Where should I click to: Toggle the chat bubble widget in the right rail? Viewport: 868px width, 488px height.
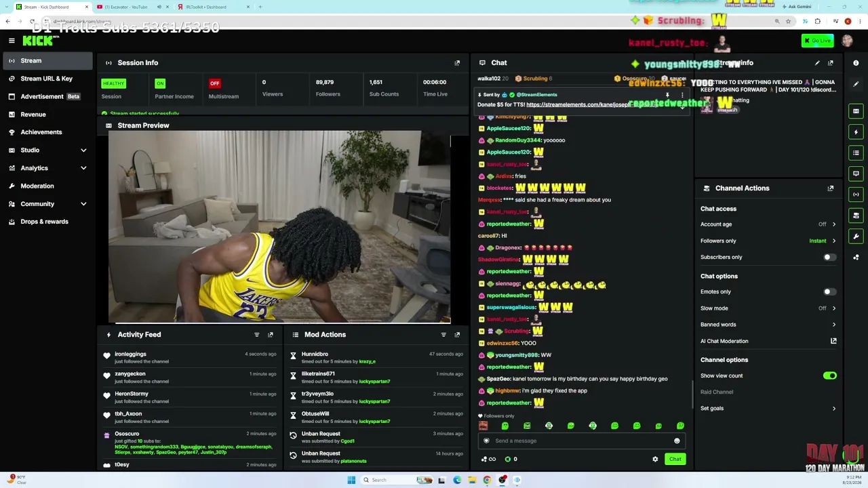856,174
